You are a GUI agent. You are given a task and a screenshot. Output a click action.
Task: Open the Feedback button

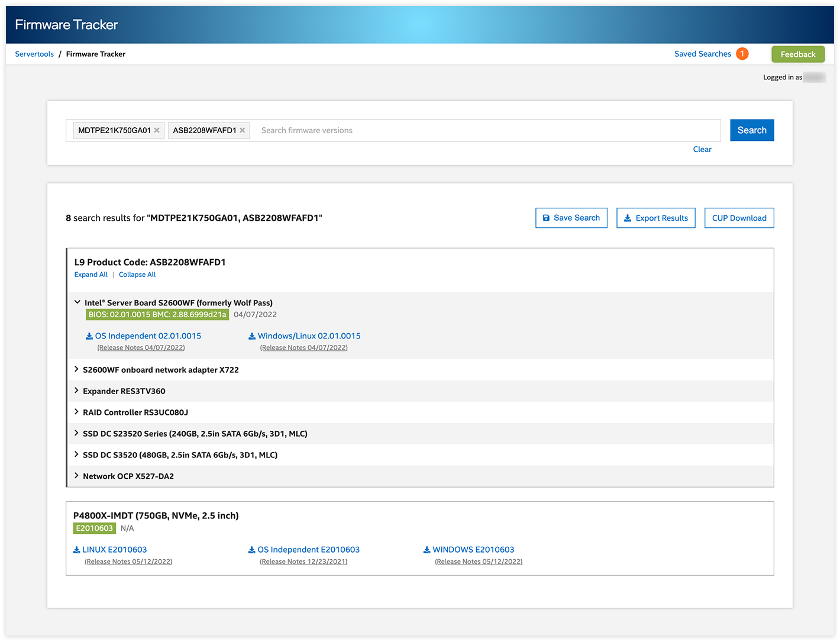tap(798, 54)
